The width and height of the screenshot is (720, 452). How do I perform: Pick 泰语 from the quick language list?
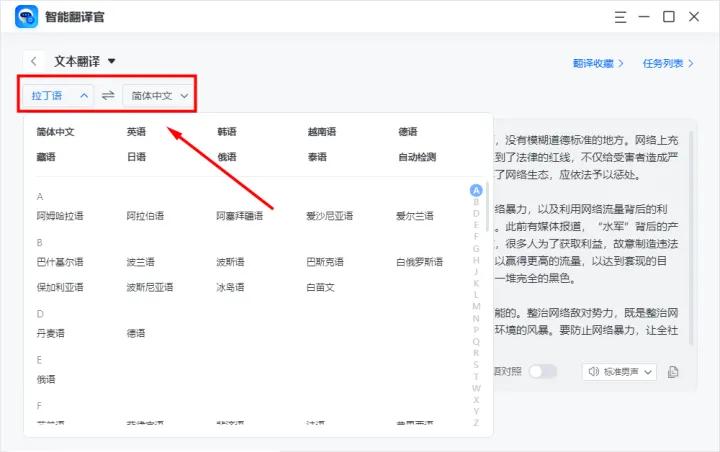(317, 157)
